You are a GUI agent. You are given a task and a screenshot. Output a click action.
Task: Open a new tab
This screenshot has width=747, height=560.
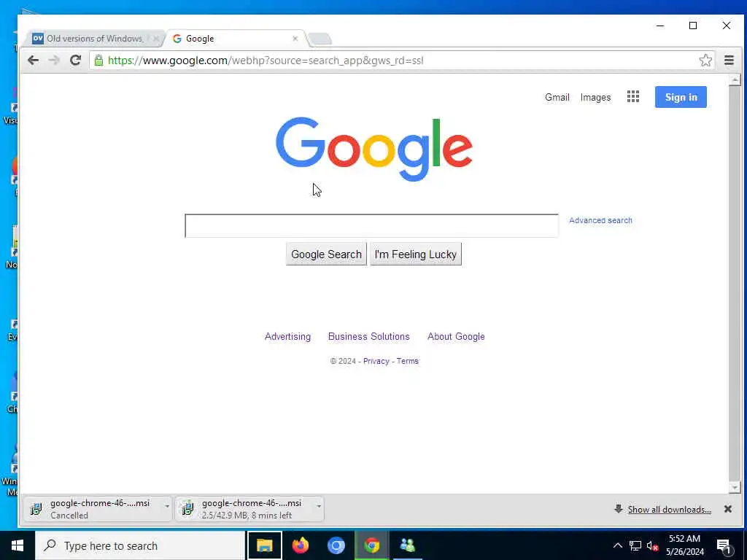[320, 39]
